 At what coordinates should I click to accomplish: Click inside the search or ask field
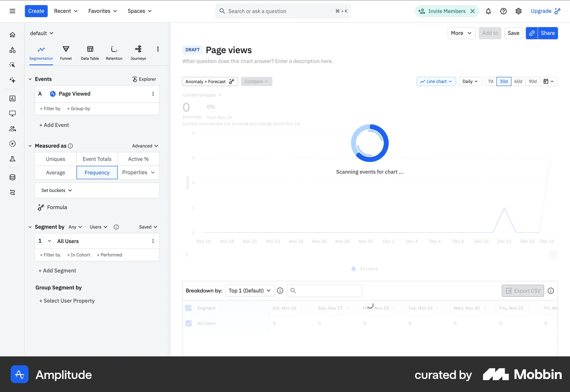click(282, 11)
